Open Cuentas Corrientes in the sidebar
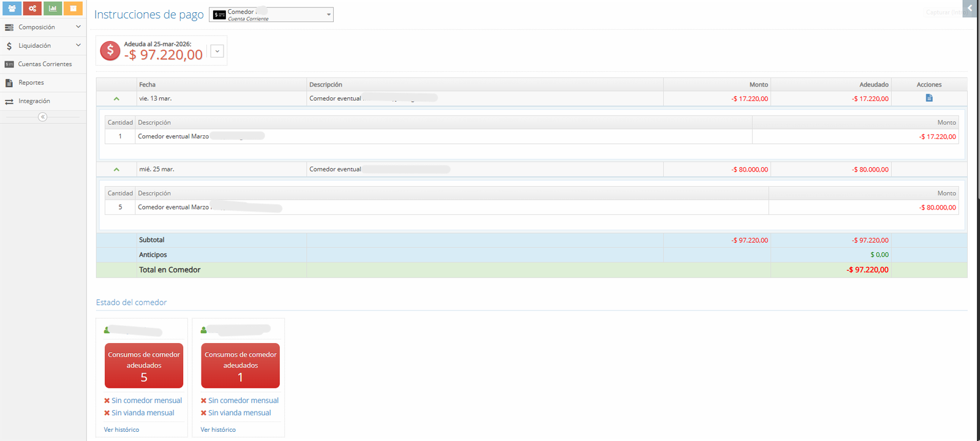Image resolution: width=980 pixels, height=441 pixels. click(44, 64)
